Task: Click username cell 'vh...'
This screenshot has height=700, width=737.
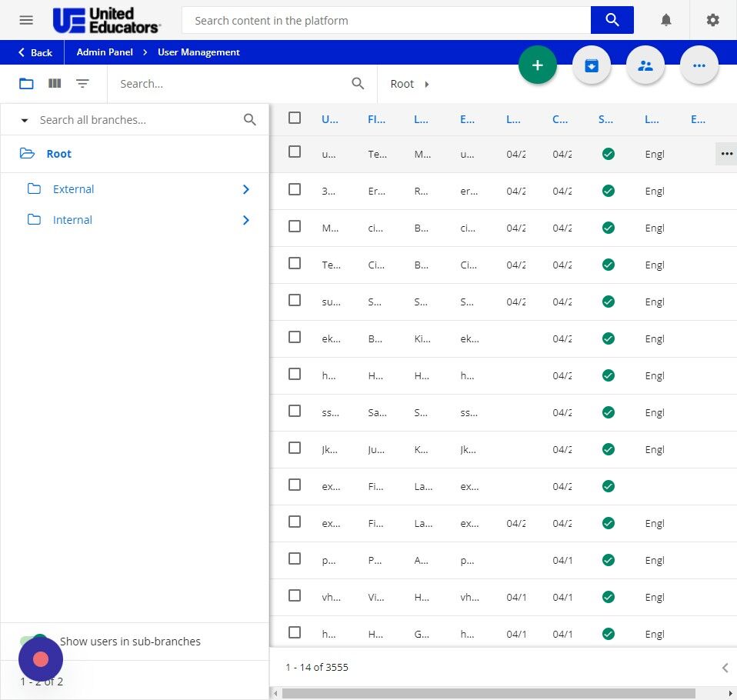Action: click(x=331, y=598)
